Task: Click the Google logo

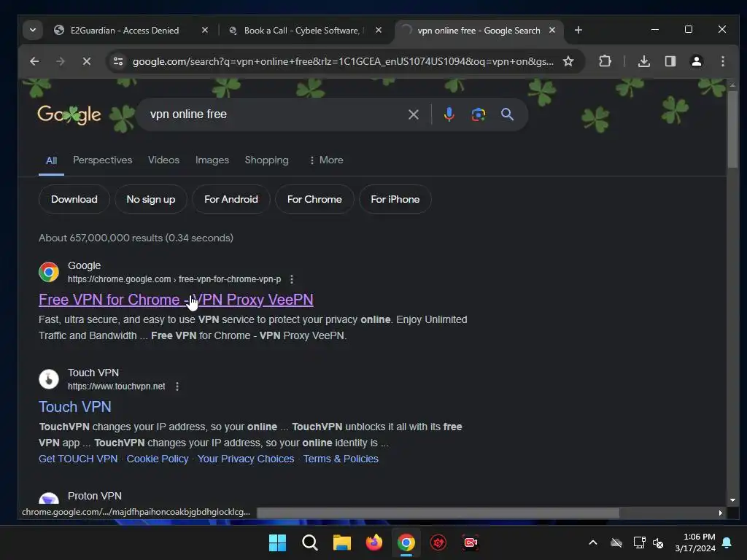Action: point(69,114)
